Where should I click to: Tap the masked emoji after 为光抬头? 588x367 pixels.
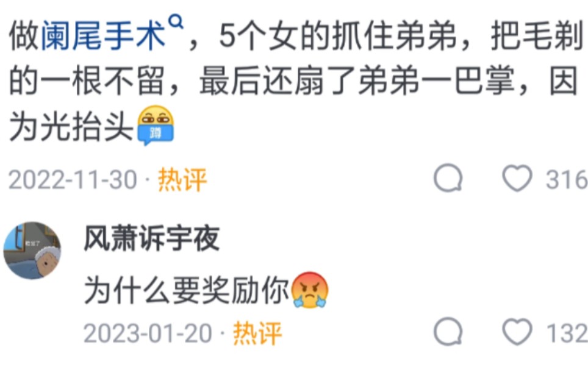[x=156, y=125]
